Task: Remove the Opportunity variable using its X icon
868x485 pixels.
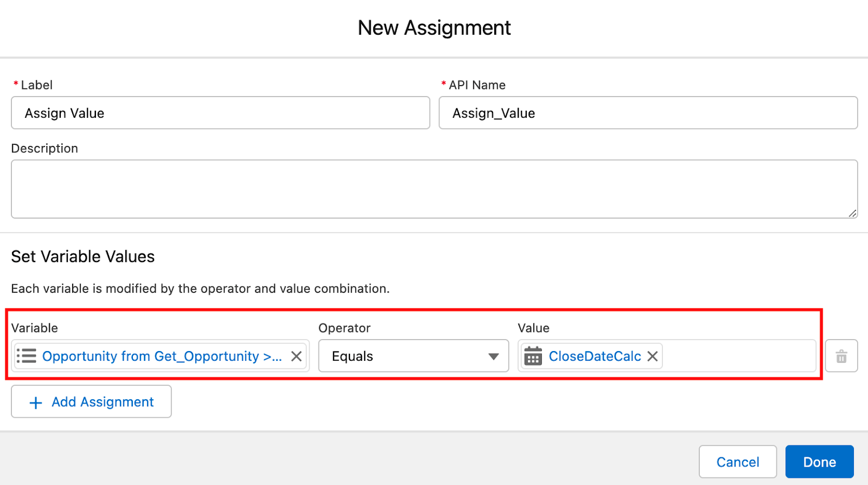Action: pos(296,356)
